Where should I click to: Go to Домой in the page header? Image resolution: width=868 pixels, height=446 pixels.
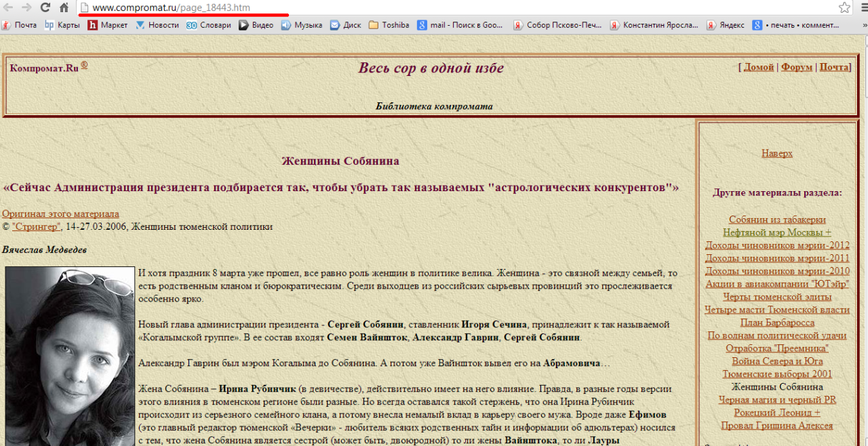759,67
